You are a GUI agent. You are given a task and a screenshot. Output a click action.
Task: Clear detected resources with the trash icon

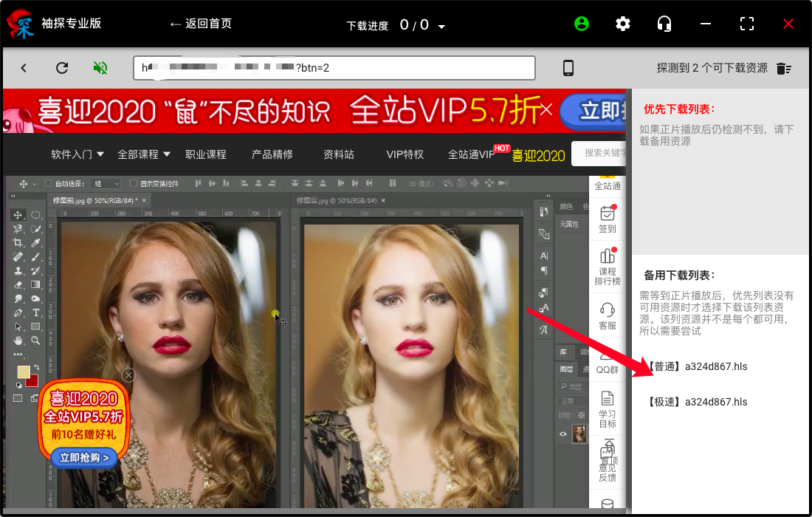[783, 69]
